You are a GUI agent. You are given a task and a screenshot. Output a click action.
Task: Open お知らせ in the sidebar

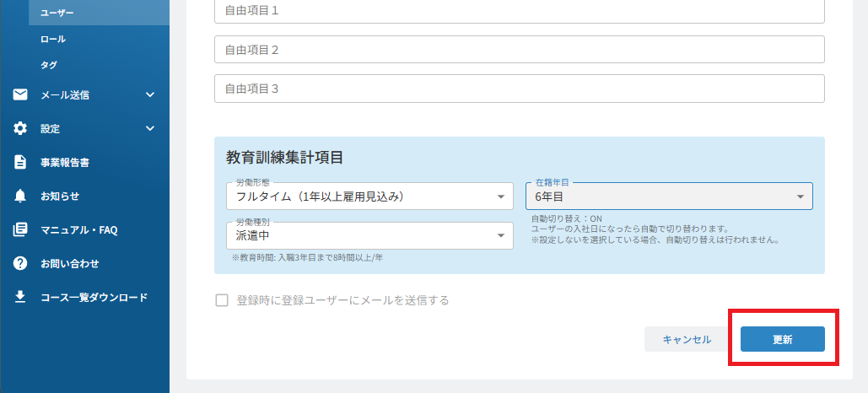pyautogui.click(x=84, y=196)
